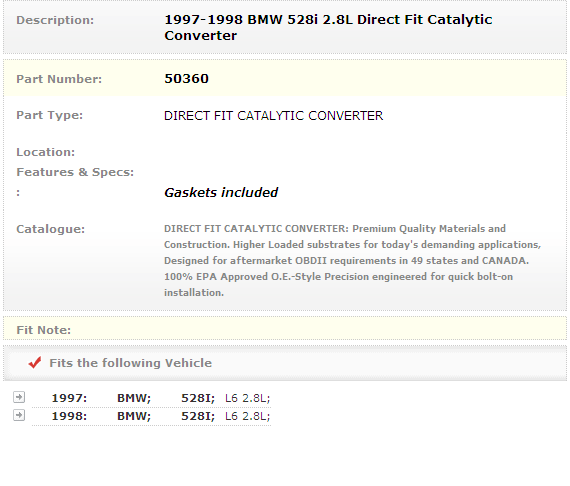Click the Gaskets included text
The width and height of the screenshot is (570, 486).
(x=221, y=192)
